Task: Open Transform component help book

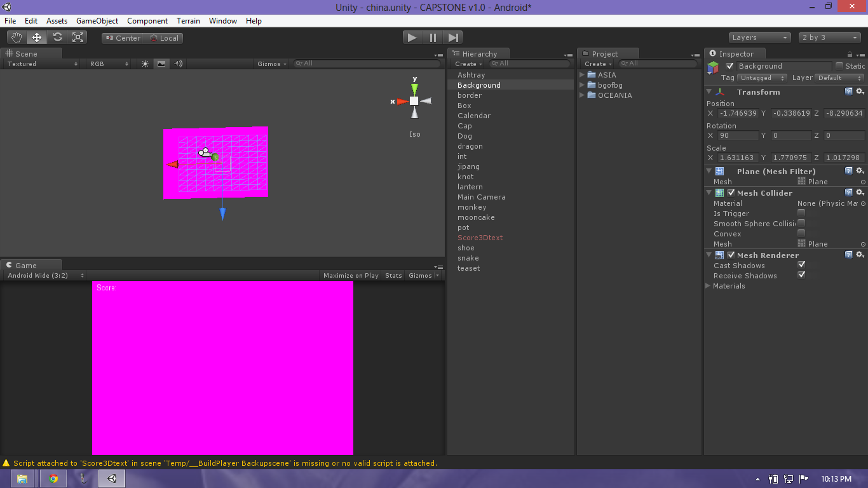Action: point(848,91)
